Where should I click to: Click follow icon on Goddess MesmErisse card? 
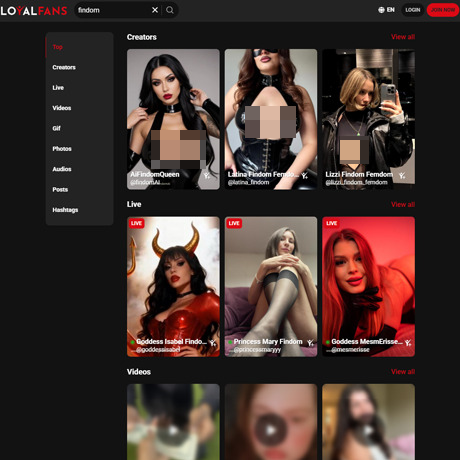point(408,343)
